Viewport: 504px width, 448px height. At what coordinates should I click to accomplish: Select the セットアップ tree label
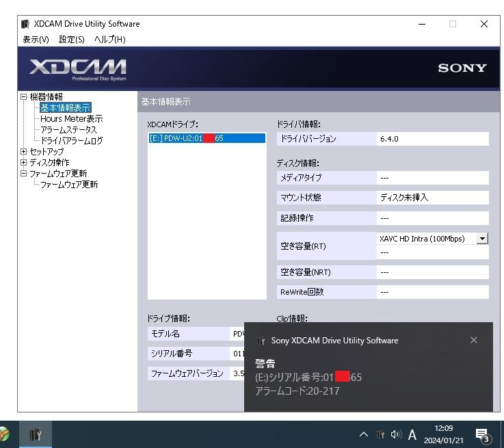(x=47, y=151)
